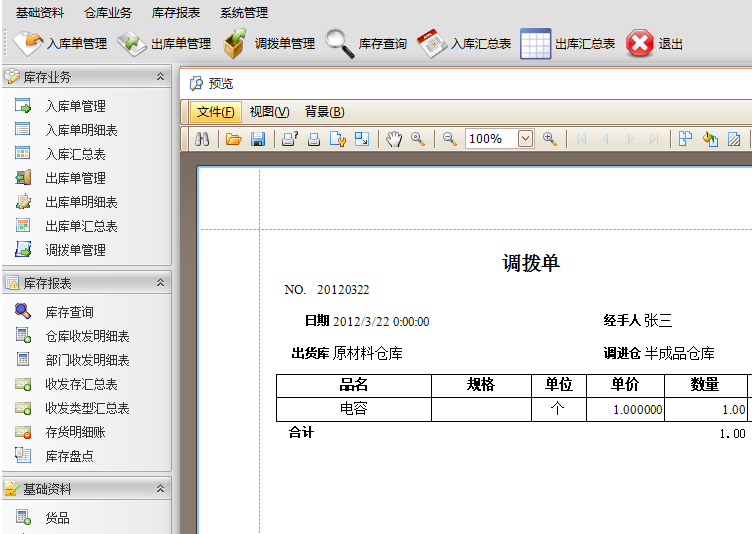
Task: Save the report with the floppy disk icon
Action: tap(257, 139)
